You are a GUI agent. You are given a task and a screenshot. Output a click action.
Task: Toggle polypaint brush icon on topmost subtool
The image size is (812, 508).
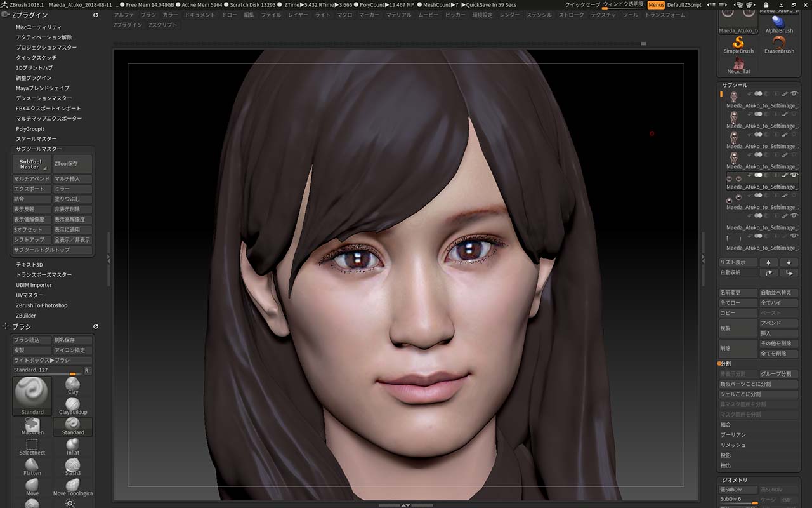tap(785, 94)
